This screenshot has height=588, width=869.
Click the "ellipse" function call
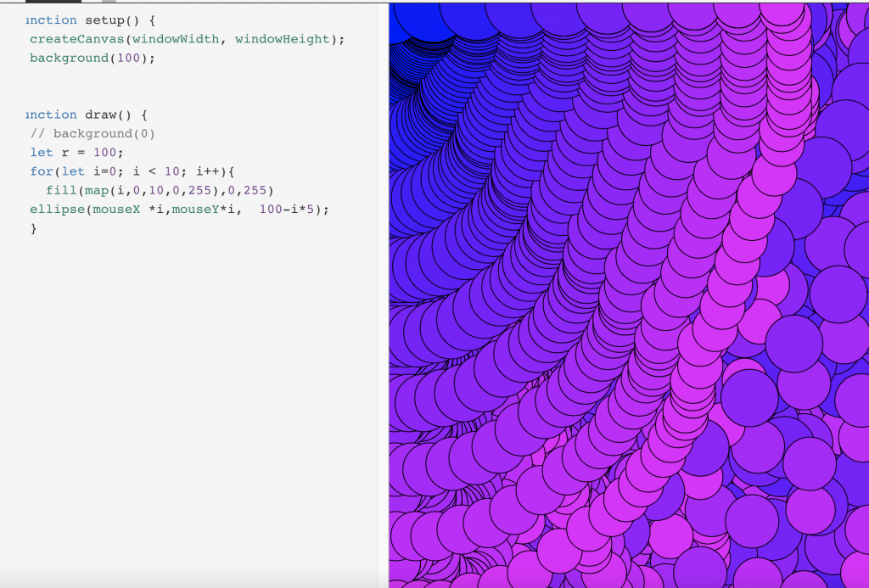coord(58,210)
